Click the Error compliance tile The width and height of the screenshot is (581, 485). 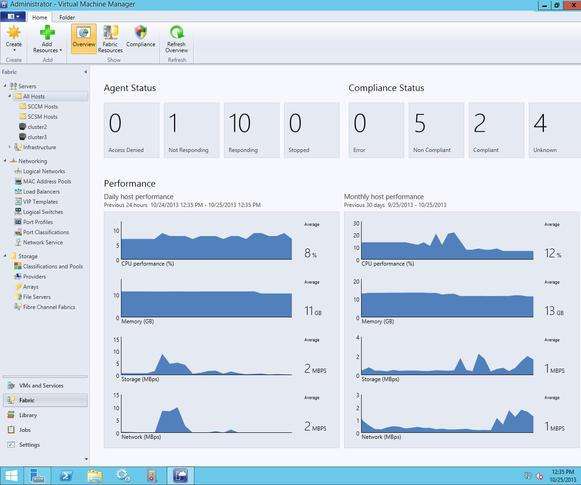click(x=376, y=130)
